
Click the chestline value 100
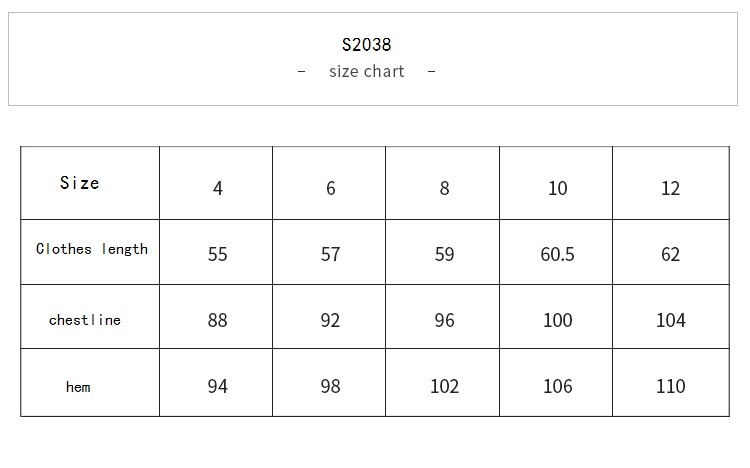click(558, 320)
